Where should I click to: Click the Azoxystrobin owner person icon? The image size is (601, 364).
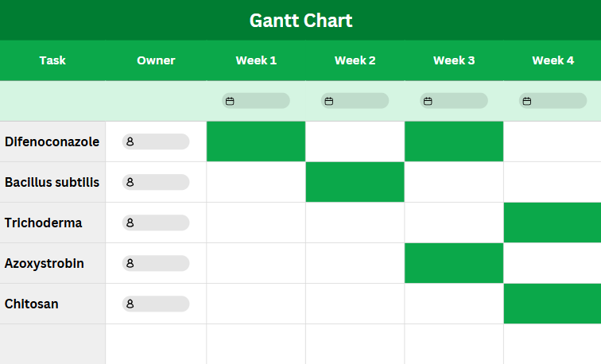[x=130, y=263]
